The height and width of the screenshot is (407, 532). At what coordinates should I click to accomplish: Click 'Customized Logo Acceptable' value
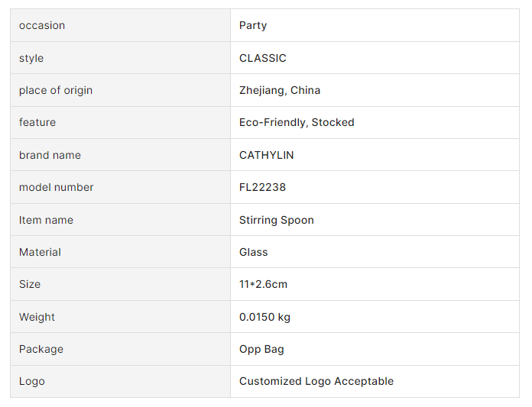[316, 381]
